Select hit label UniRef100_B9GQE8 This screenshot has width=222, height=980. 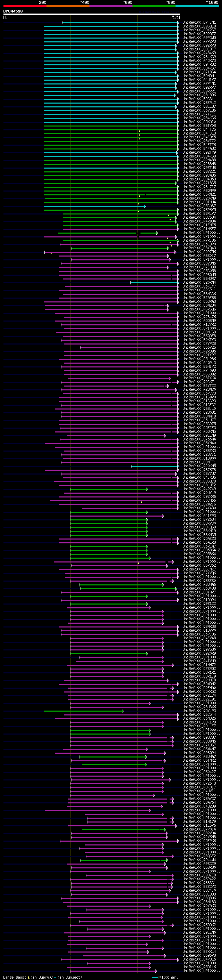(199, 26)
